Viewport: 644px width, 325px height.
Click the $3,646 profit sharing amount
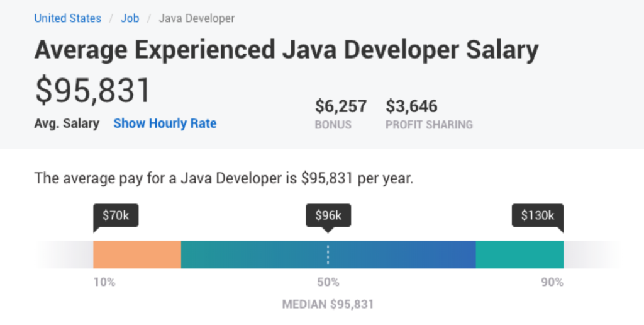[x=411, y=106]
